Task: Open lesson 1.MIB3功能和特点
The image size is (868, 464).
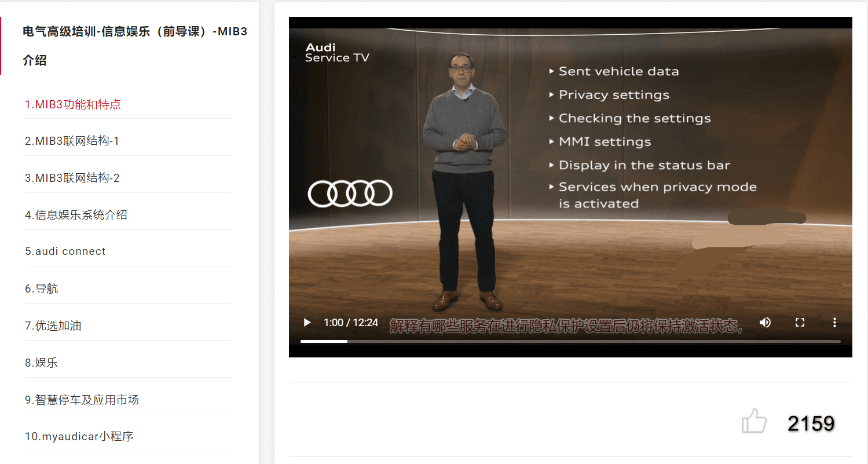Action: tap(73, 105)
